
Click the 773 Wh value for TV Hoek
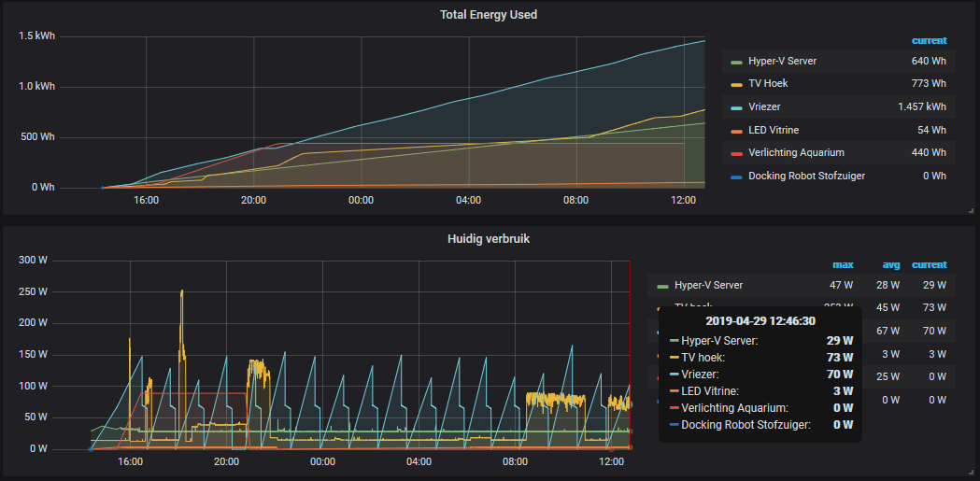point(929,84)
